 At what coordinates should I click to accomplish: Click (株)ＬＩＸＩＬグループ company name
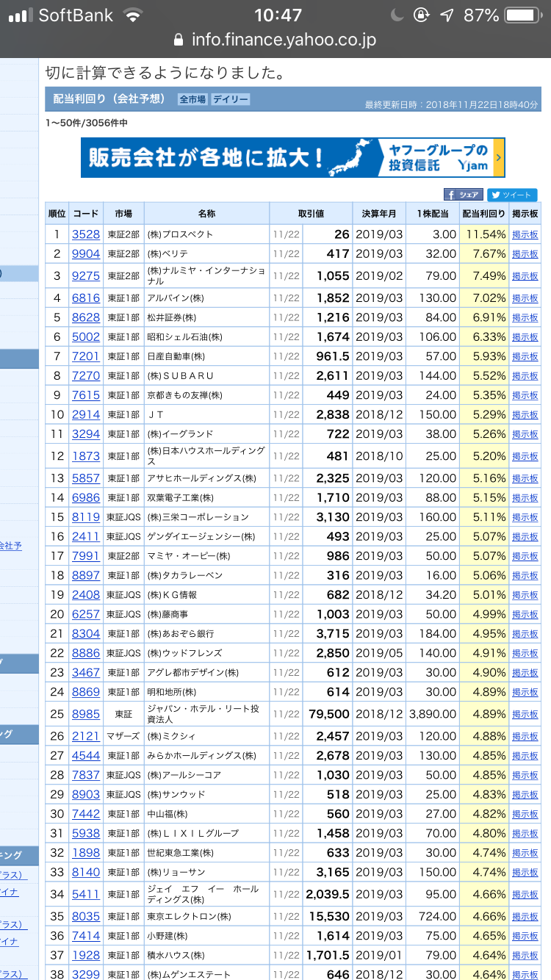(x=193, y=834)
